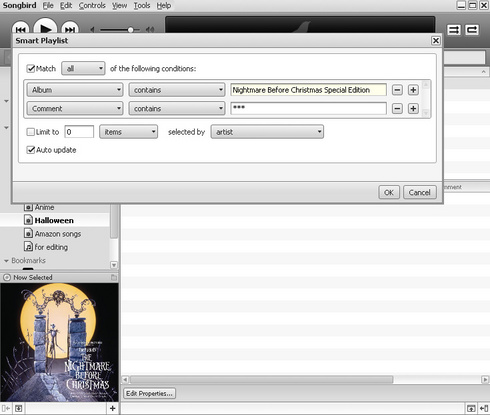Add a new playlist with plus icon
490x415 pixels.
(113, 408)
